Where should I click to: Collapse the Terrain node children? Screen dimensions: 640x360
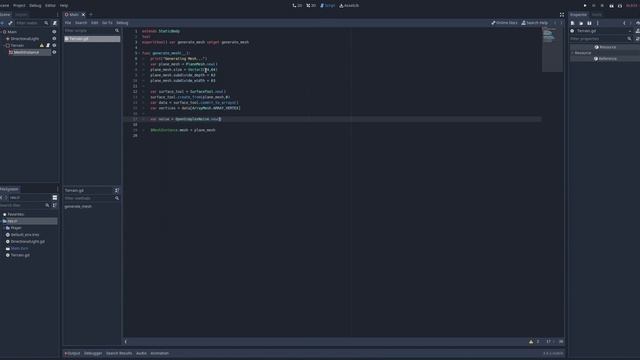(x=4, y=46)
